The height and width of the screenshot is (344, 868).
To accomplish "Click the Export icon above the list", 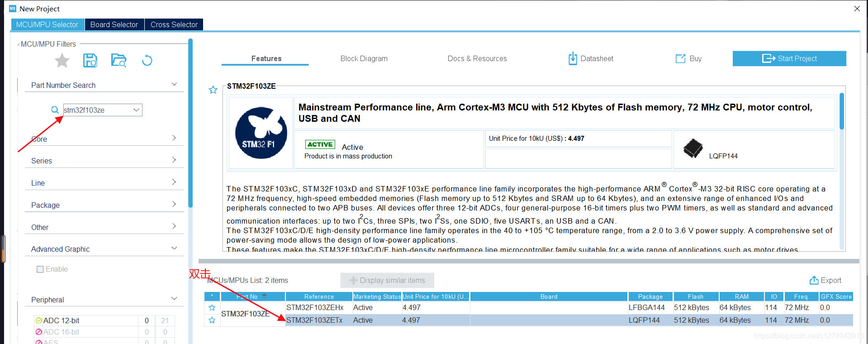I will point(814,280).
